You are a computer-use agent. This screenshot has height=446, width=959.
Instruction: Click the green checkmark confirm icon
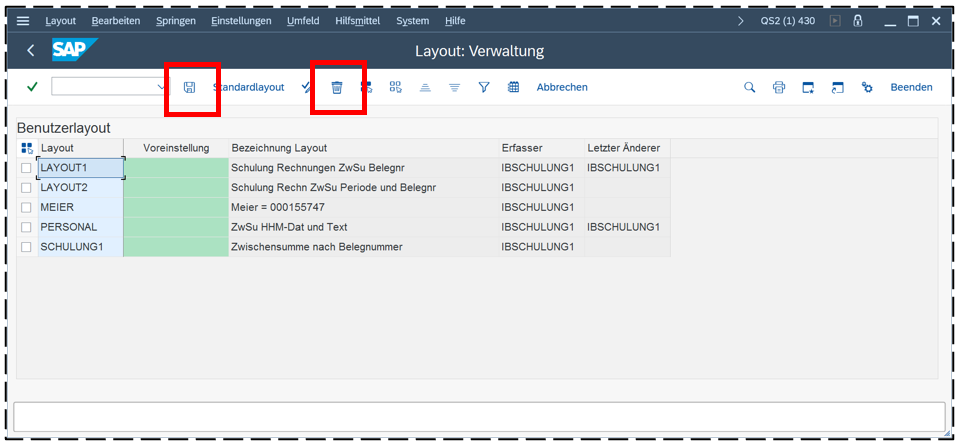click(33, 87)
